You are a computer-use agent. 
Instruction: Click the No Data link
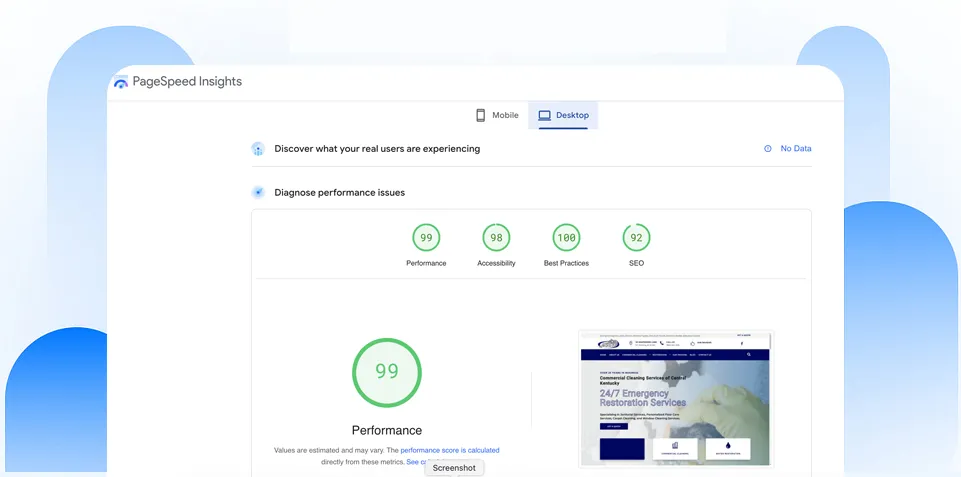point(796,148)
